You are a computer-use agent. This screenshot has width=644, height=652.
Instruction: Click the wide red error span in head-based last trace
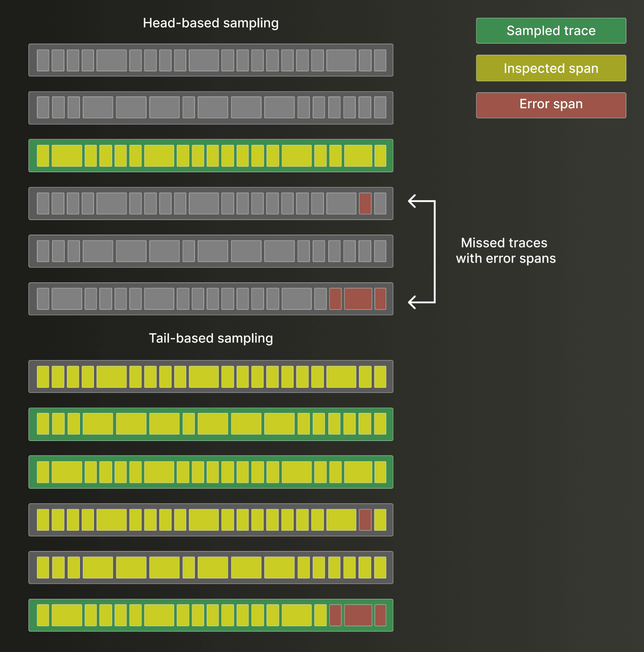point(358,299)
